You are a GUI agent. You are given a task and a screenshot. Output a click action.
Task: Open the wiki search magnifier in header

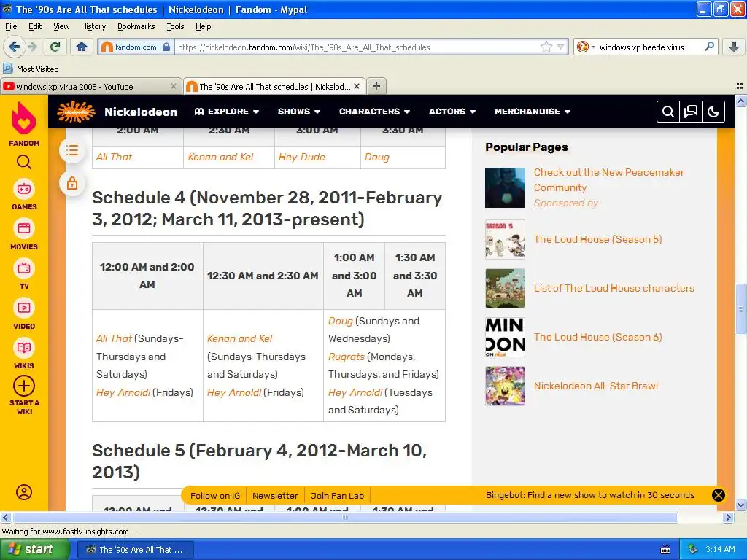point(668,112)
